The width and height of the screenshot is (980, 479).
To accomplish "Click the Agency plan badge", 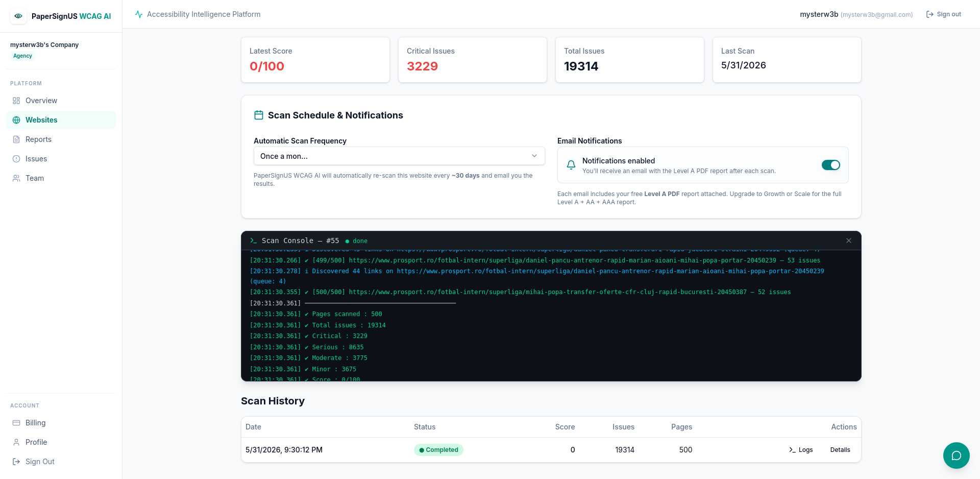I will coord(22,56).
